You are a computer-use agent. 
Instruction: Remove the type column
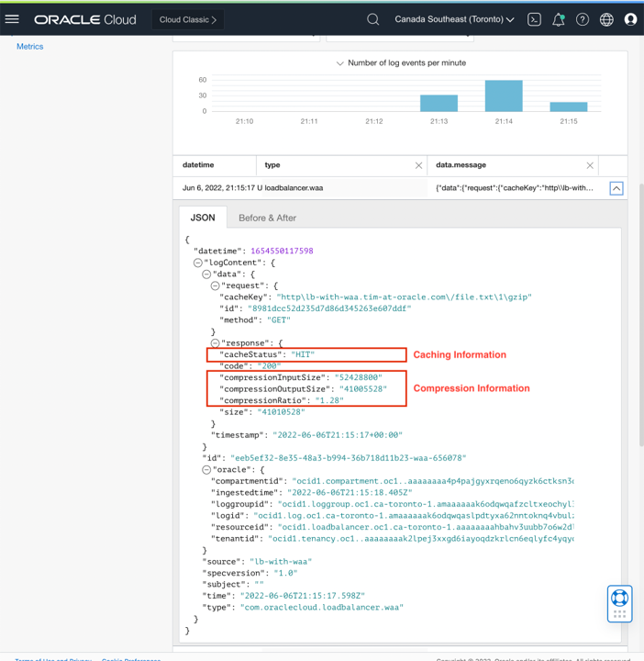pyautogui.click(x=418, y=165)
